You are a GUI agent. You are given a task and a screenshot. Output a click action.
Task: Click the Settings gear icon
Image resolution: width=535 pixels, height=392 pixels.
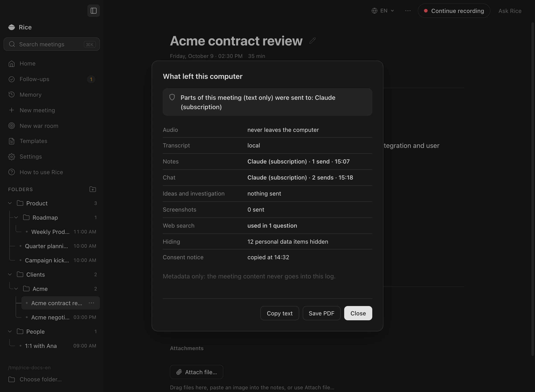point(12,157)
